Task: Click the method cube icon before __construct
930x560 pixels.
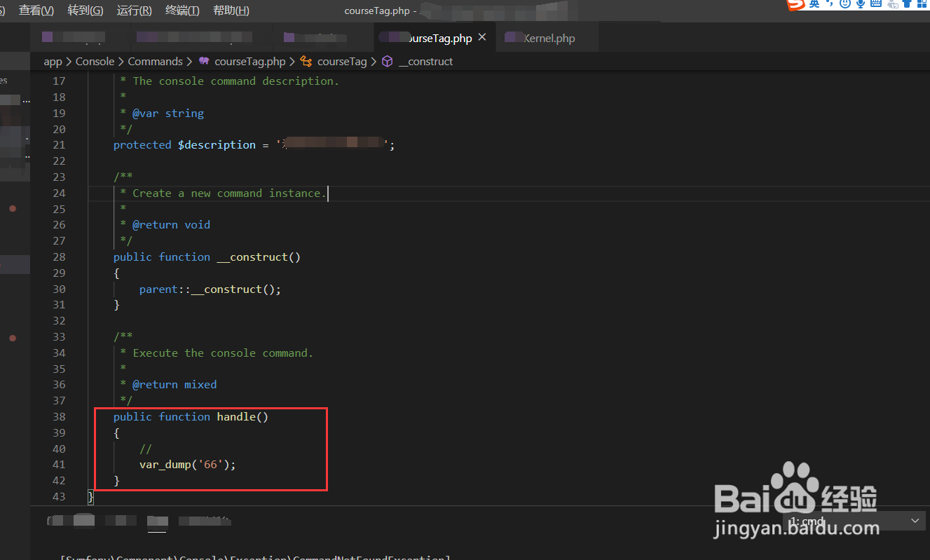Action: [388, 62]
